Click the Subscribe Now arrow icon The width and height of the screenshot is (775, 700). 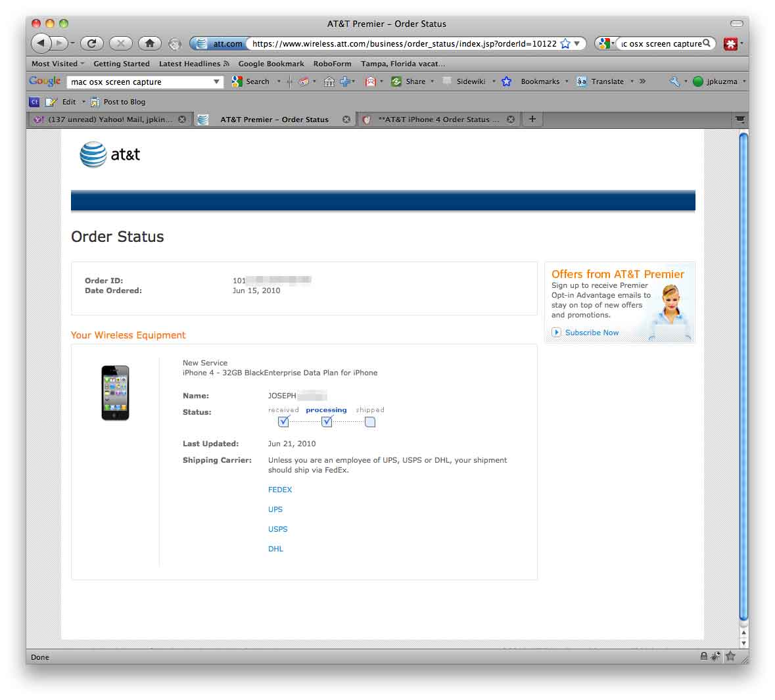[556, 332]
